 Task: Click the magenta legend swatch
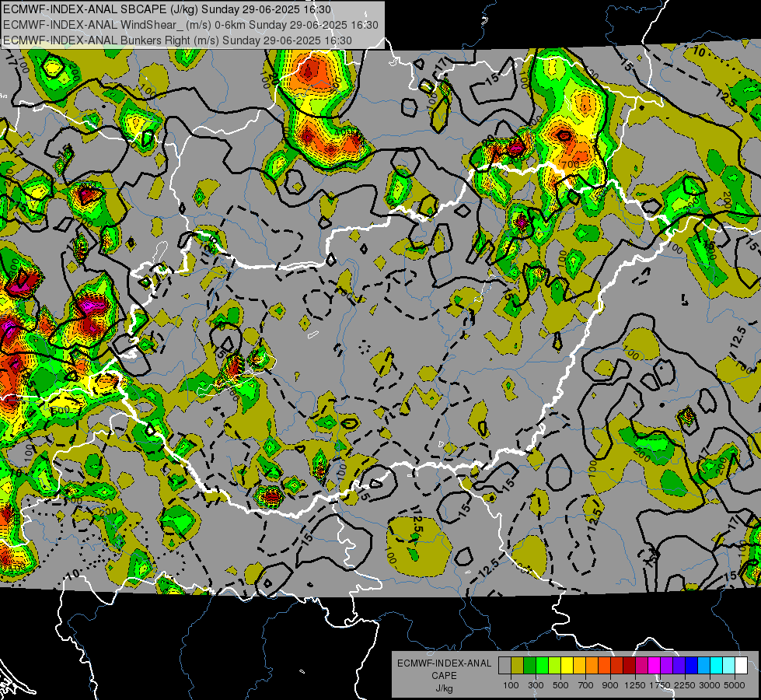[x=655, y=666]
